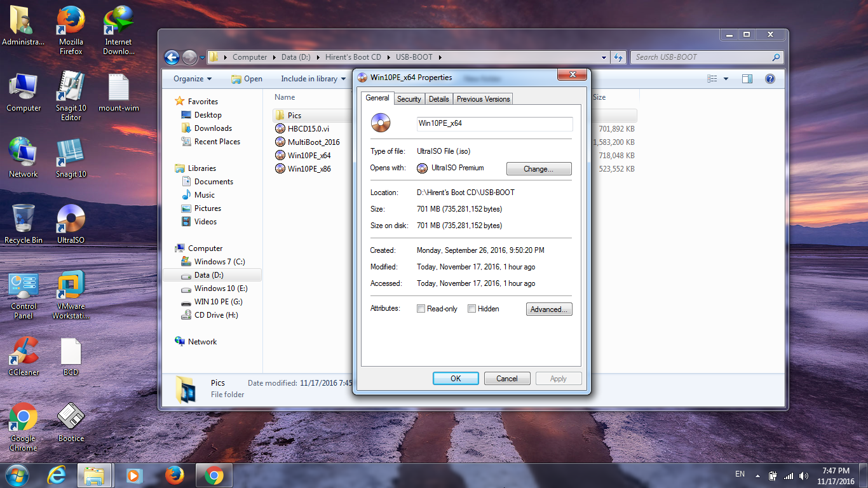Screen dimensions: 868x488
Task: Launch CCleaner desktop shortcut
Action: click(24, 356)
